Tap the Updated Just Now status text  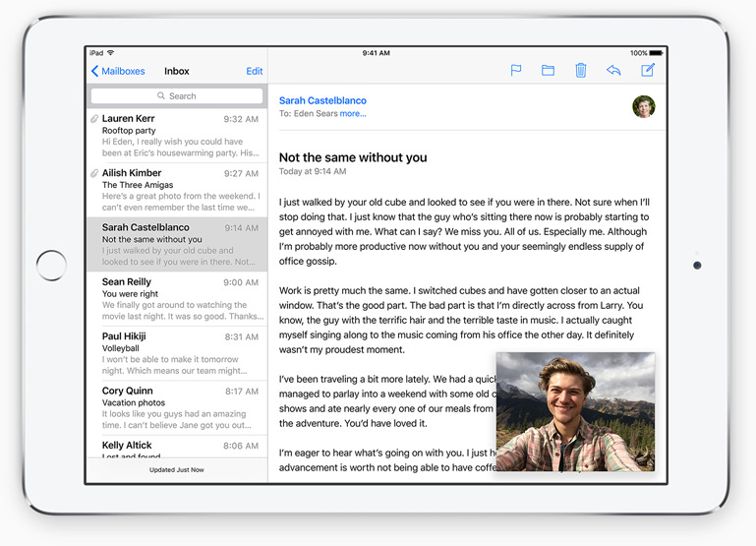(x=176, y=470)
